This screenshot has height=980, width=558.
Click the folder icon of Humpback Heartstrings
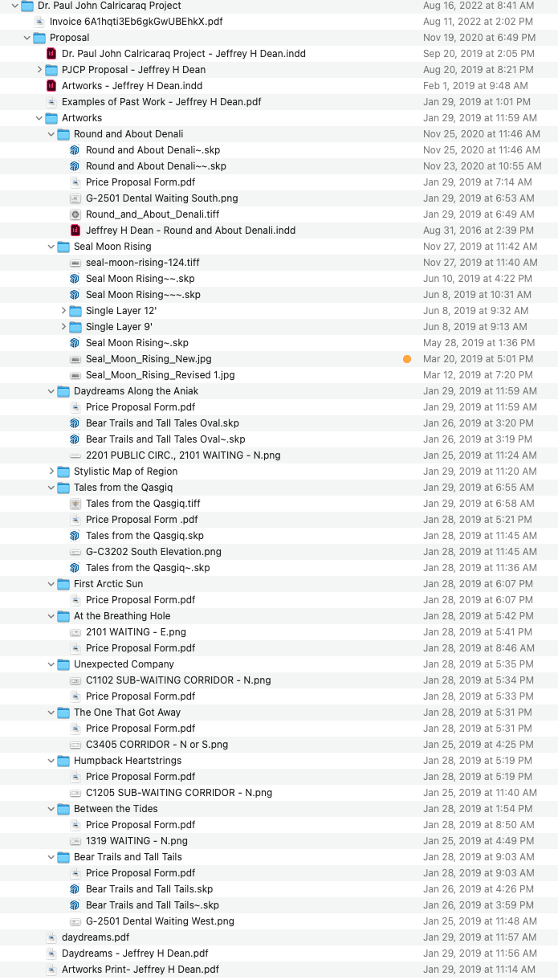(63, 761)
